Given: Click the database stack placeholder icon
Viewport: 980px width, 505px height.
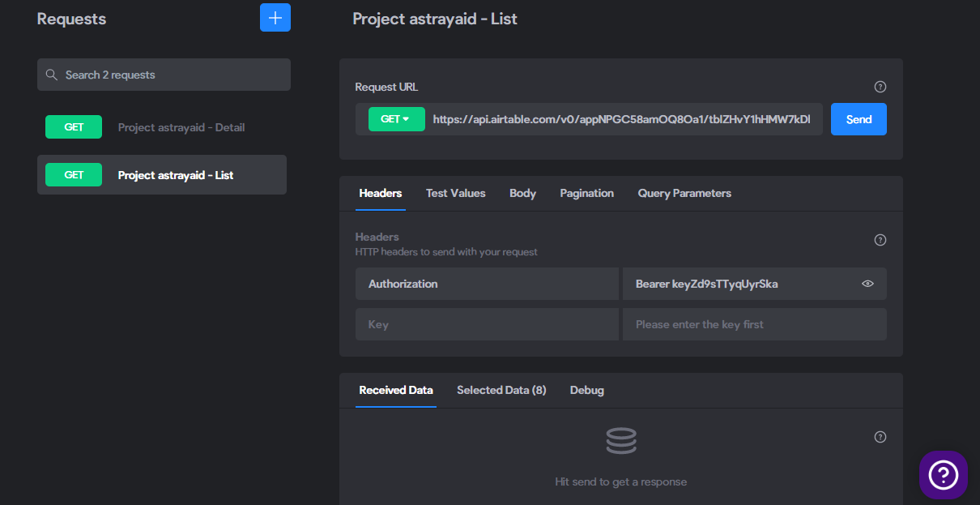Looking at the screenshot, I should (621, 440).
